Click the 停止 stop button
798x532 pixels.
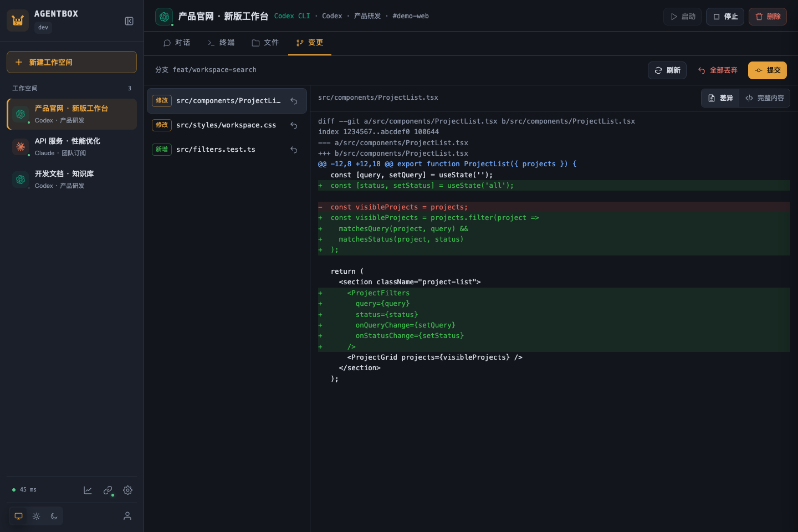[x=725, y=17]
